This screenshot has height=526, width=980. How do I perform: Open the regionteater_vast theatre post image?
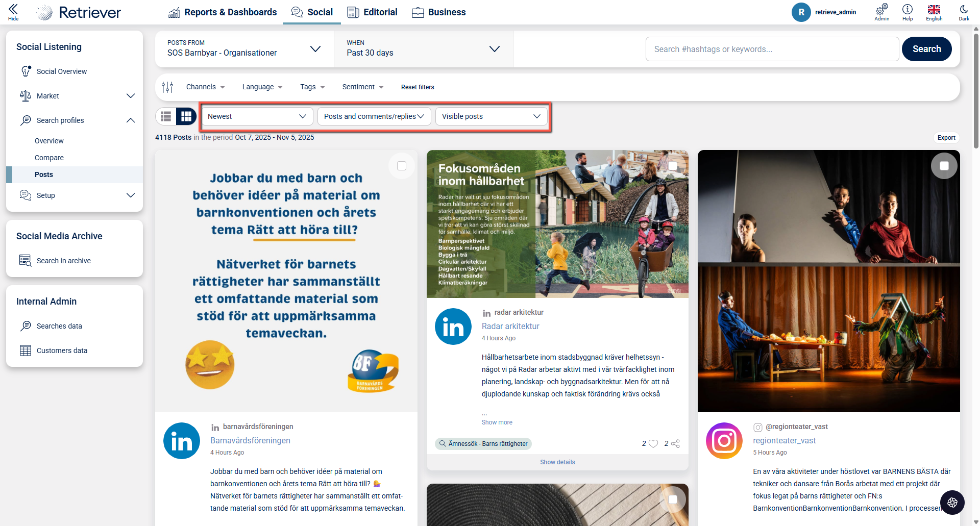(x=828, y=281)
